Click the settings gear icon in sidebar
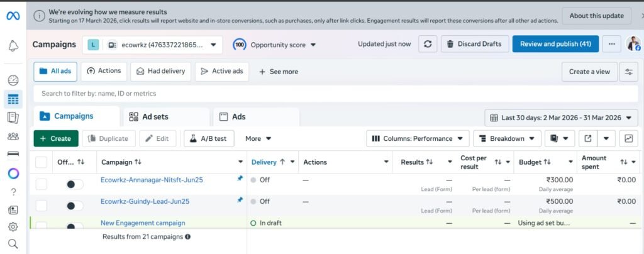 pos(13,227)
